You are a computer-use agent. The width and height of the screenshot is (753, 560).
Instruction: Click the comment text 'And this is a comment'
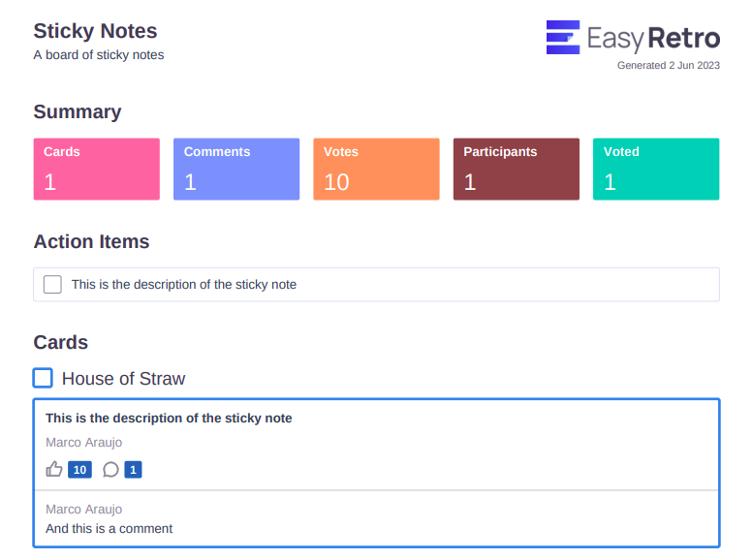pyautogui.click(x=109, y=529)
